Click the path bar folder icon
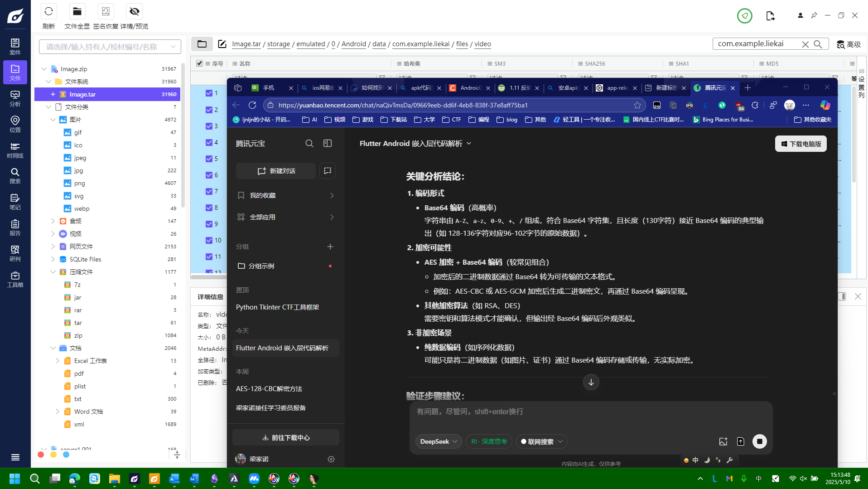The image size is (868, 489). [202, 44]
